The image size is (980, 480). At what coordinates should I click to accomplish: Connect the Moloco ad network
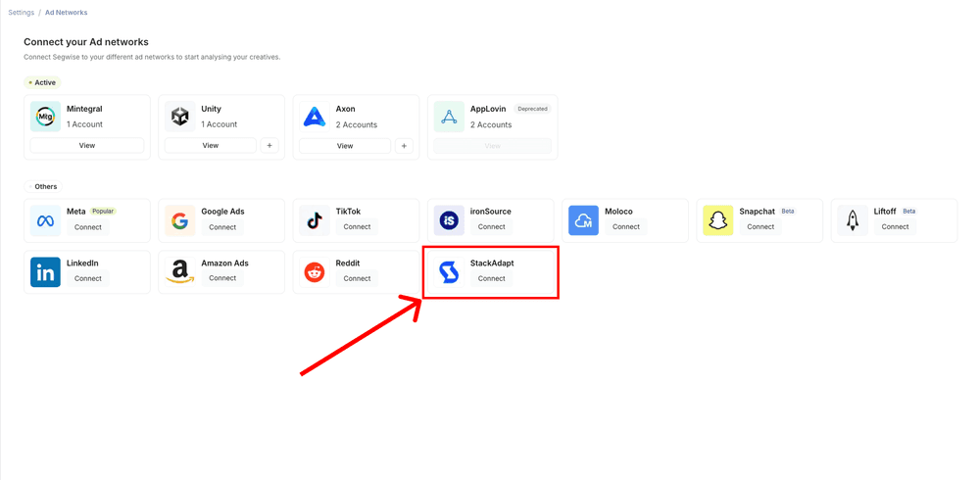[626, 227]
